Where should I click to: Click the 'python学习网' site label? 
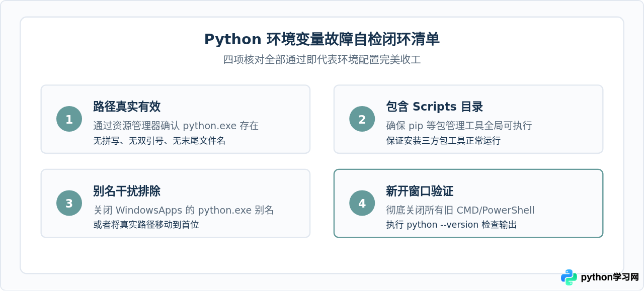(x=610, y=277)
